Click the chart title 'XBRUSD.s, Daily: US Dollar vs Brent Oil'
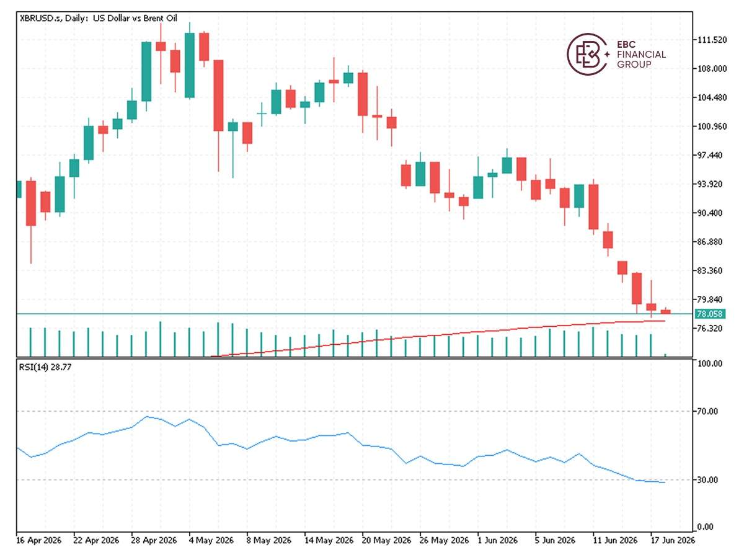This screenshot has height=560, width=744. 98,19
